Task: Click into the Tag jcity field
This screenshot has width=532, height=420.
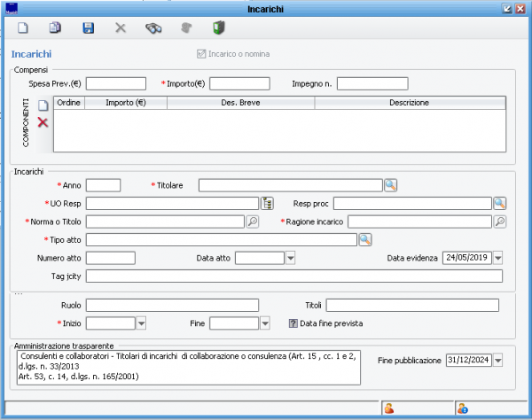Action: pyautogui.click(x=293, y=276)
